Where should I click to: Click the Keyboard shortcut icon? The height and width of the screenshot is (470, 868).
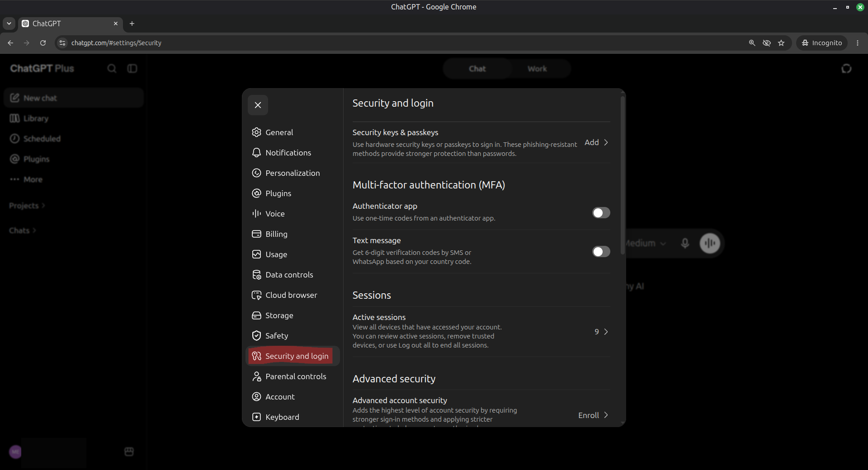[x=256, y=417]
